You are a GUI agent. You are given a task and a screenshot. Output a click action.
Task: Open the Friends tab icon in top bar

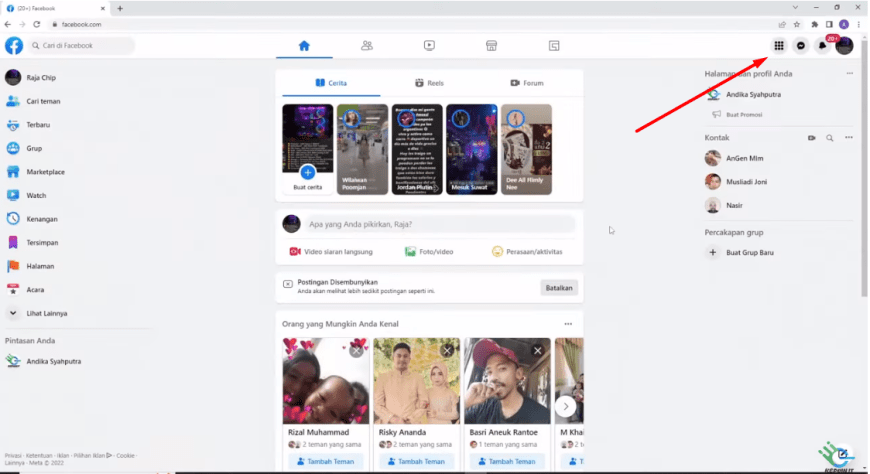point(367,46)
